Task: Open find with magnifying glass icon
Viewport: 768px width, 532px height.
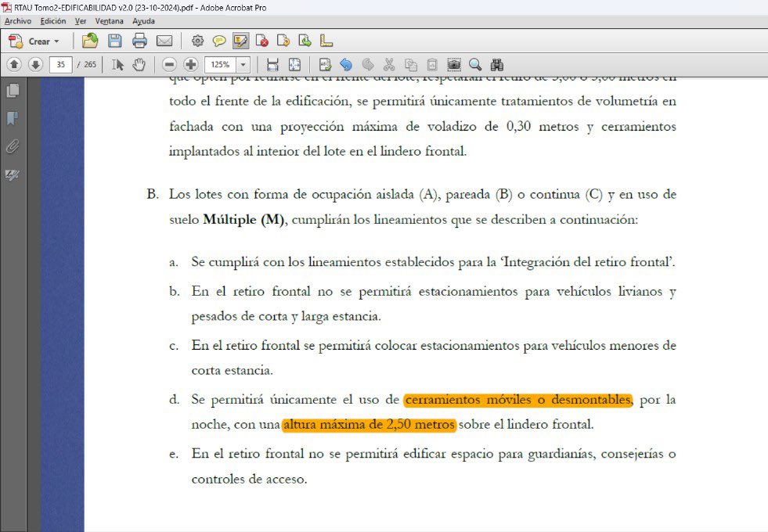Action: (x=475, y=65)
